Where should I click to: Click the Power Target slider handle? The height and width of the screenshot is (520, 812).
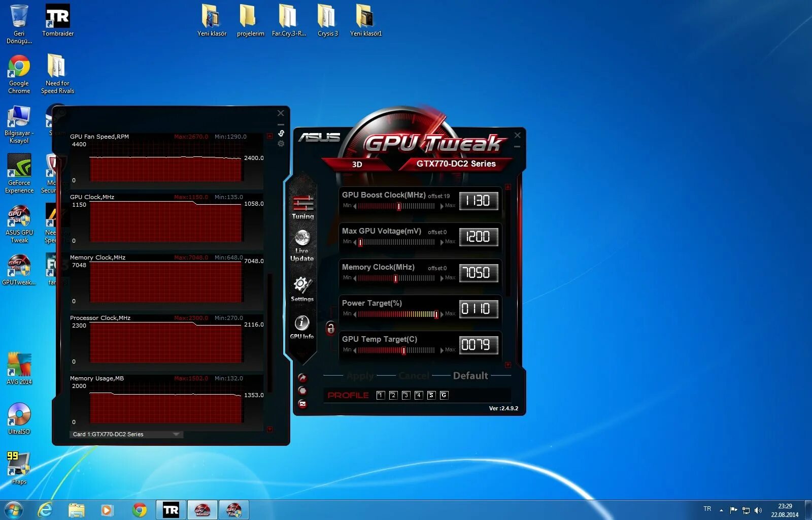click(436, 314)
